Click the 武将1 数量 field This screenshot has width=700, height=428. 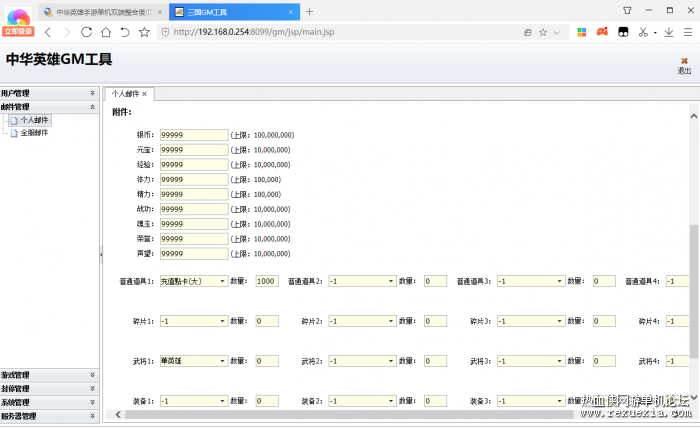coord(267,361)
